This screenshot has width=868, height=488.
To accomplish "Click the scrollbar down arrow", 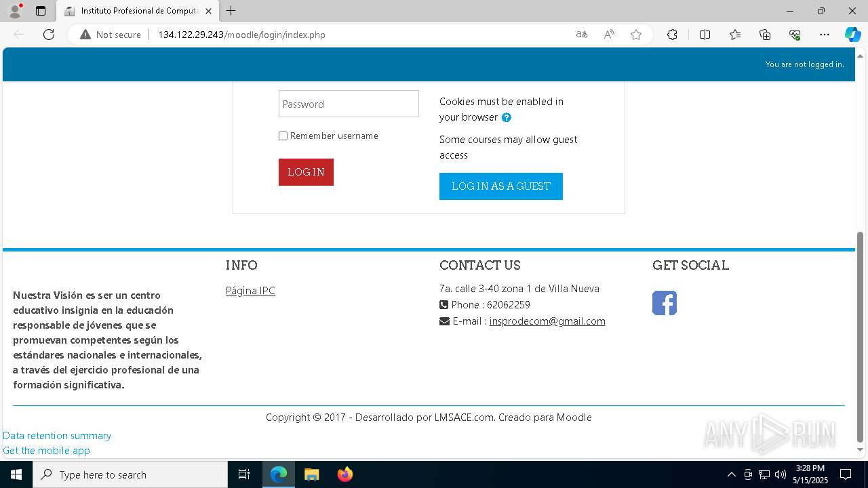I will (861, 450).
